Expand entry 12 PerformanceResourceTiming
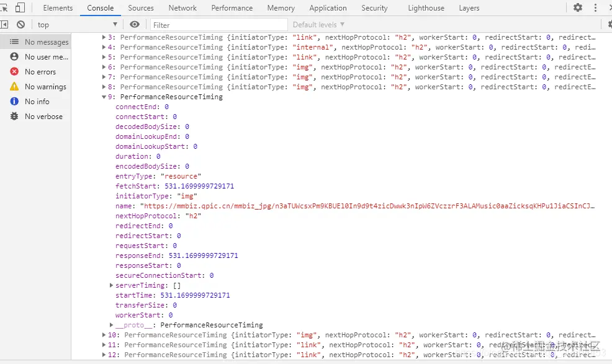The width and height of the screenshot is (612, 364). pos(104,355)
